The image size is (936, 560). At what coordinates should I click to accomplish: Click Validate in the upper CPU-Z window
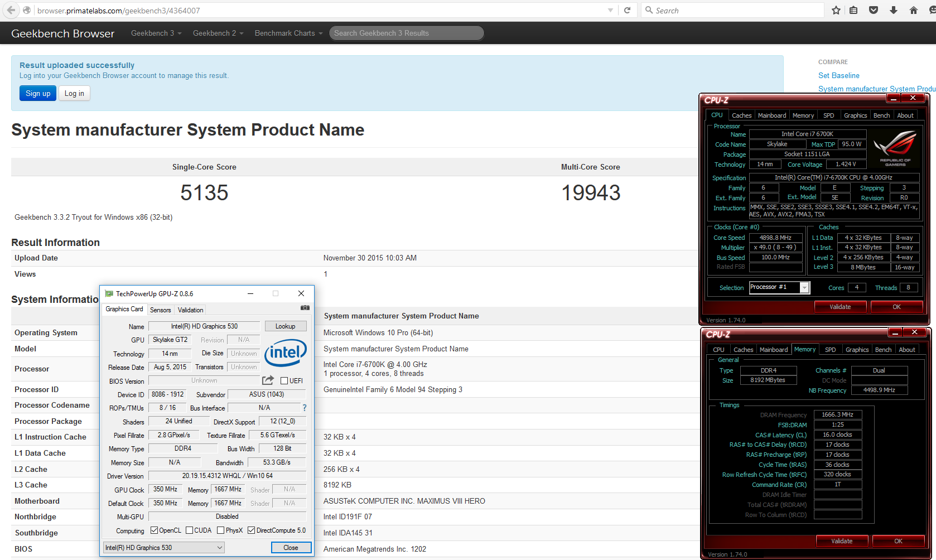(840, 307)
